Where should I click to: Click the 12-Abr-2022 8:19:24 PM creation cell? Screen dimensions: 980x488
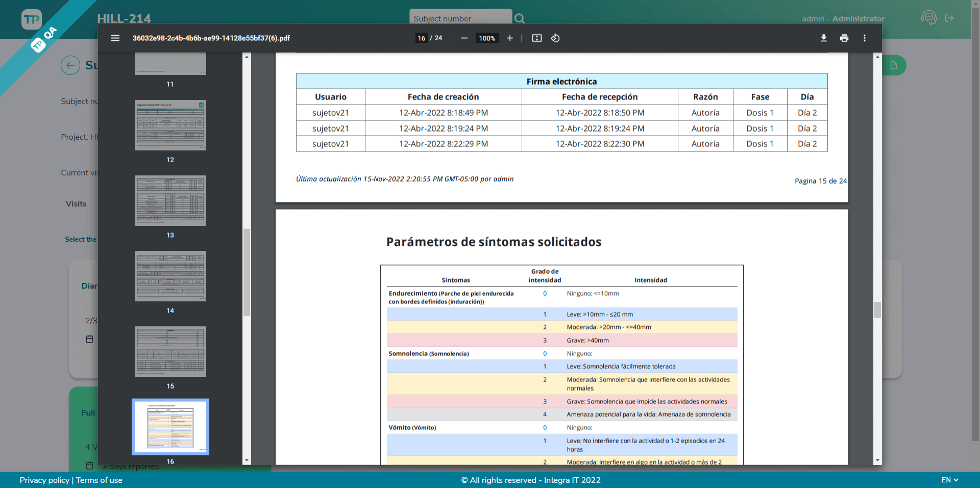444,129
